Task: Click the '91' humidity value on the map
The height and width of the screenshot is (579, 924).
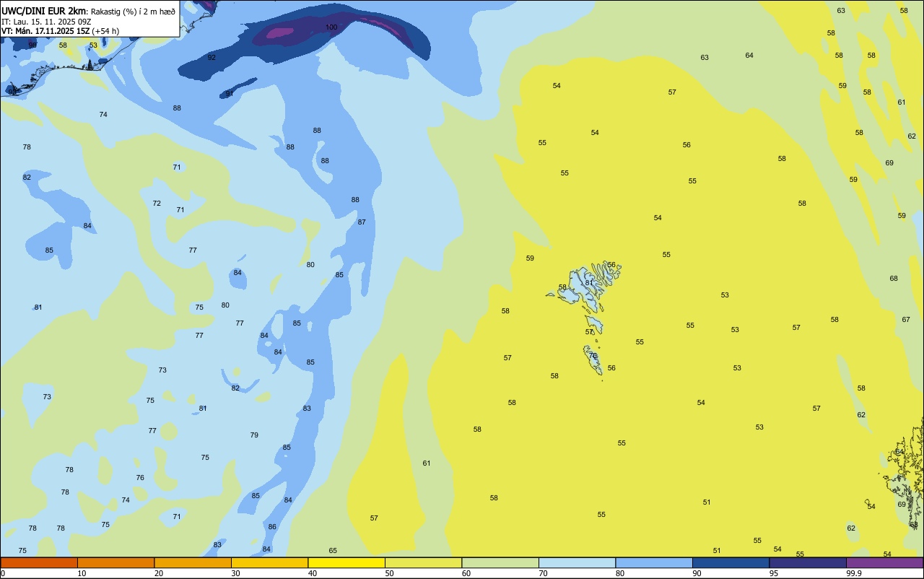Action: [x=230, y=94]
